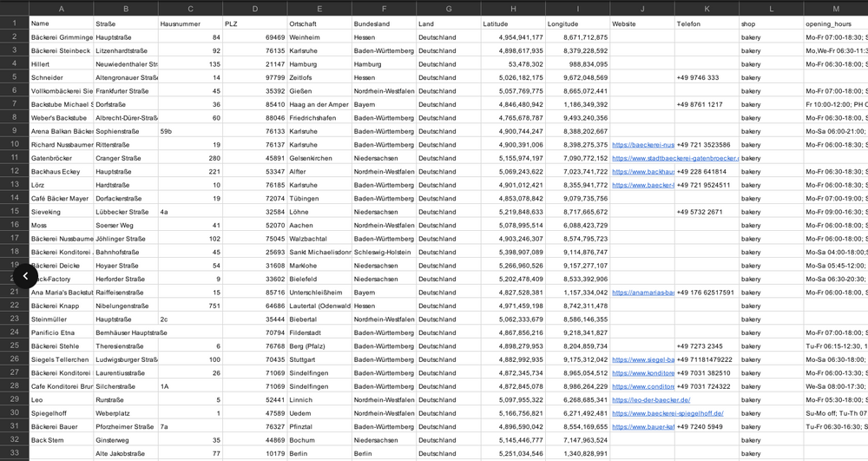Select column K header
Screen dimensions: 868x461
[707, 9]
